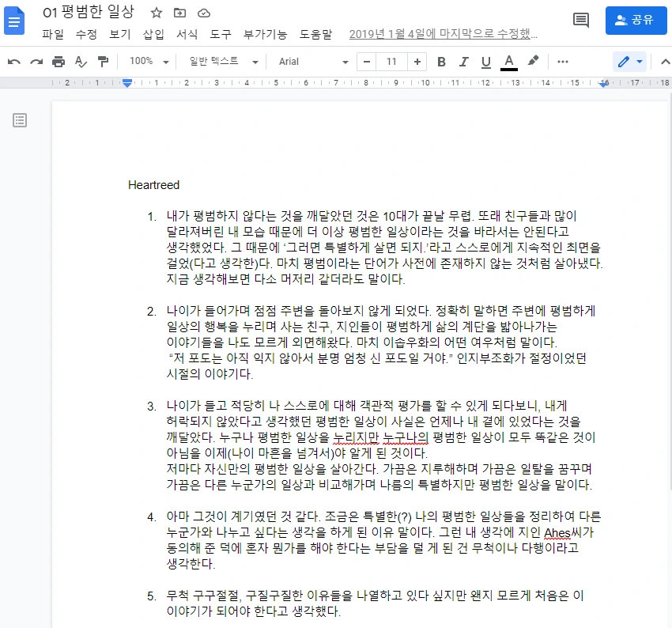This screenshot has height=628, width=672.
Task: Click the left indent marker on ruler
Action: point(126,83)
